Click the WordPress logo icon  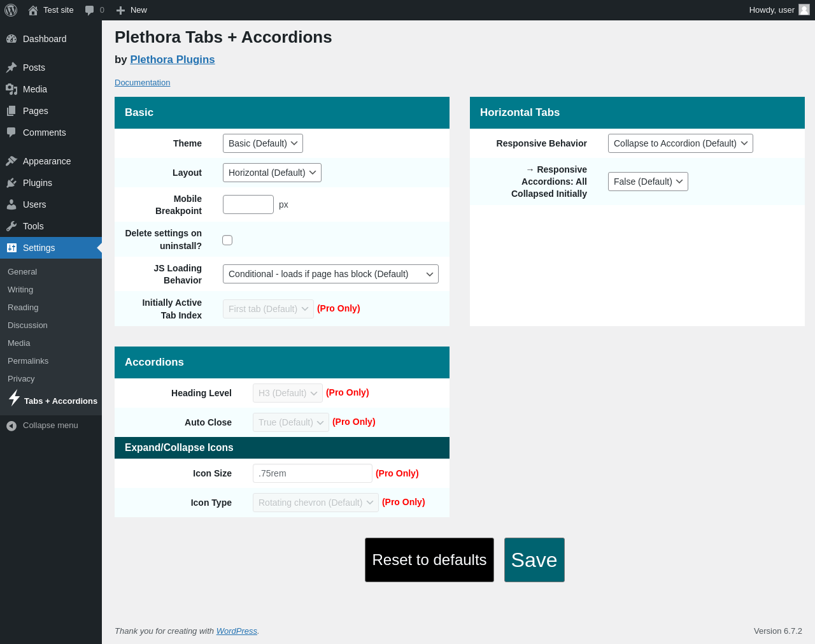(11, 10)
